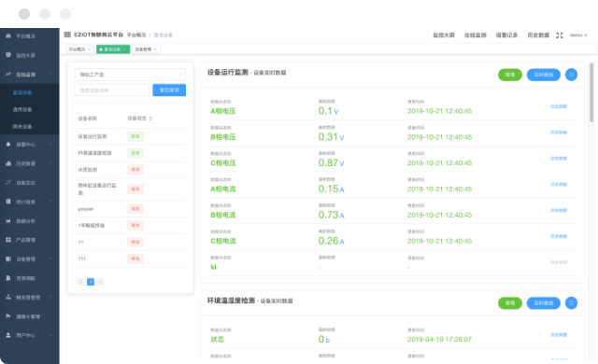Open 历史数据 in the top navigation
Screen dimensions: 598x364
coord(538,35)
